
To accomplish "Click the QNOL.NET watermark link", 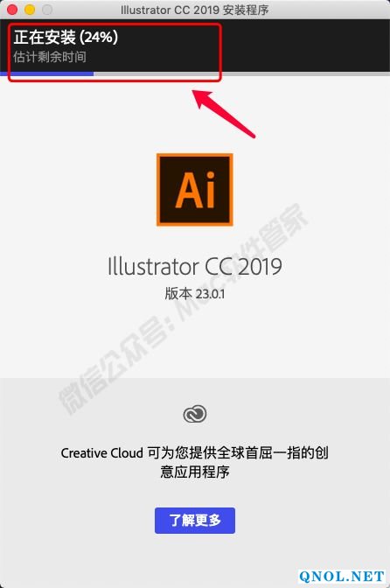I will [x=342, y=577].
